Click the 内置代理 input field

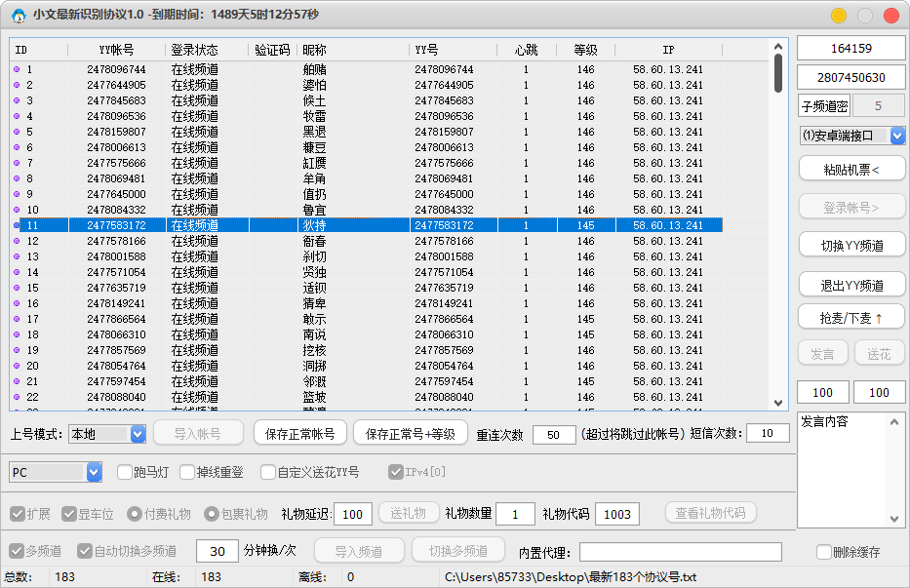(x=680, y=552)
